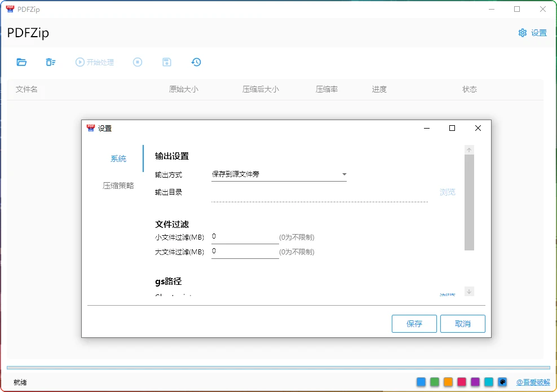The height and width of the screenshot is (392, 557).
Task: Expand the 输出方式 dropdown
Action: click(x=278, y=175)
